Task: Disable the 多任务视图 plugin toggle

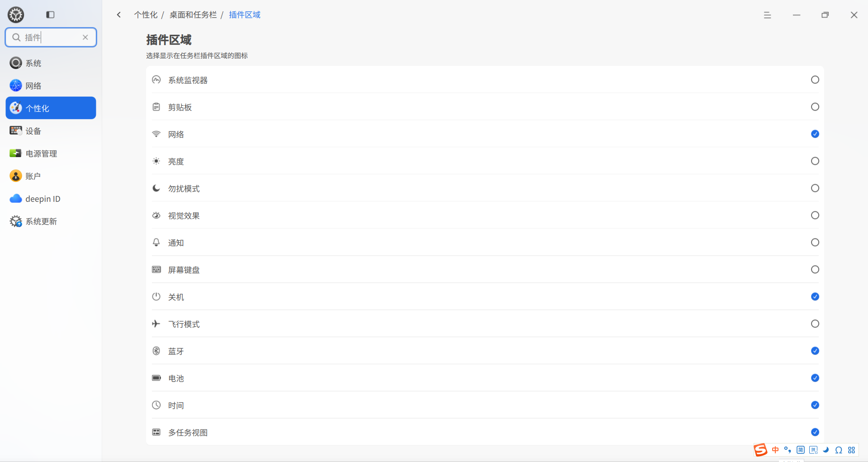Action: point(815,432)
